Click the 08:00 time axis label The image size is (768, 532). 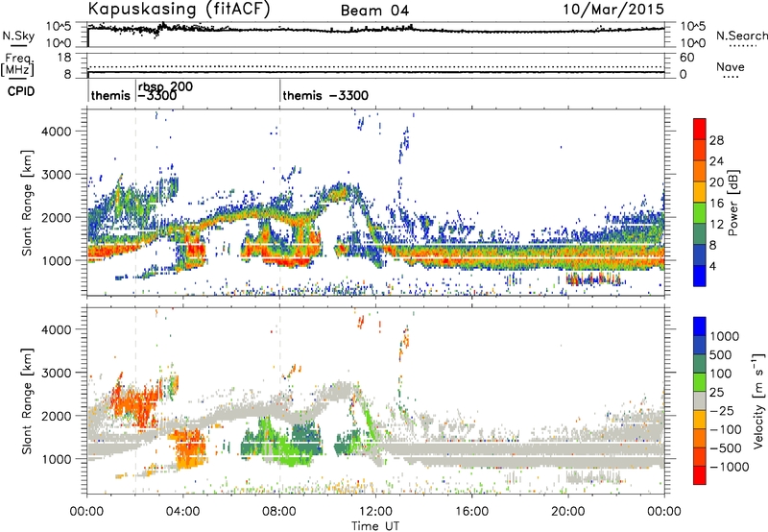click(x=279, y=512)
